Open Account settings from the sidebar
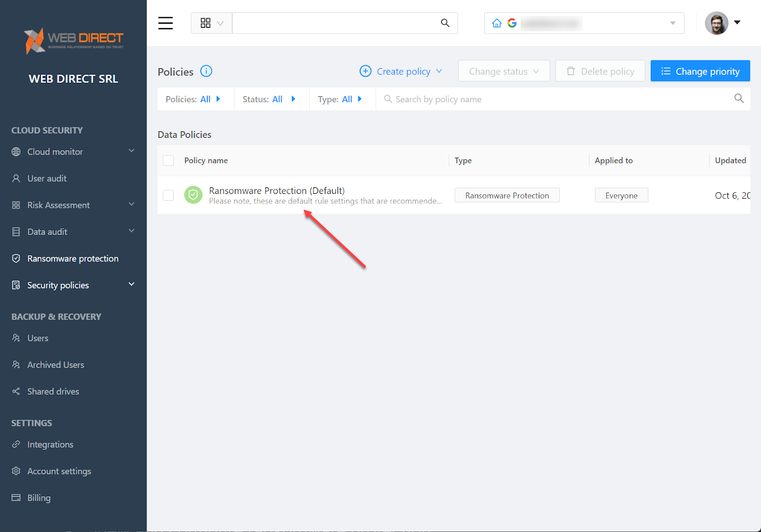Viewport: 761px width, 532px height. click(59, 471)
